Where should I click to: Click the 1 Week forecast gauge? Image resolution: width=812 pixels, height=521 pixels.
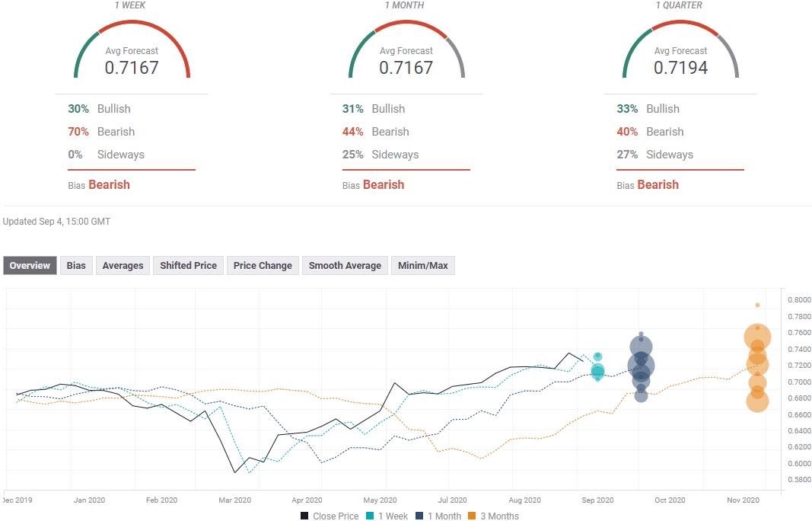(132, 50)
